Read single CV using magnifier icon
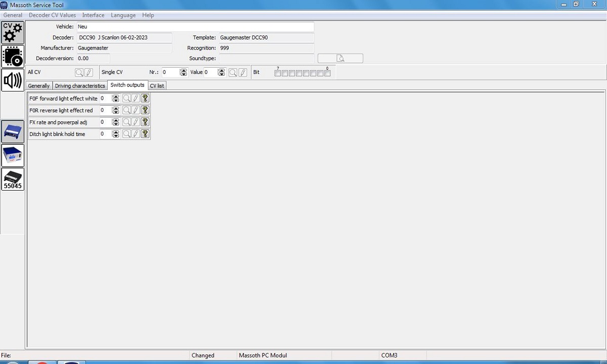The image size is (607, 364). click(233, 72)
